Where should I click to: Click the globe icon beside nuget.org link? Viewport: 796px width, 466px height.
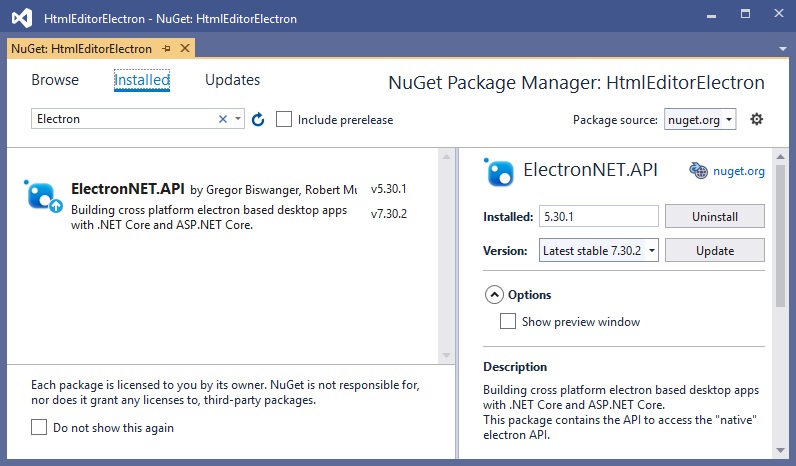(699, 171)
